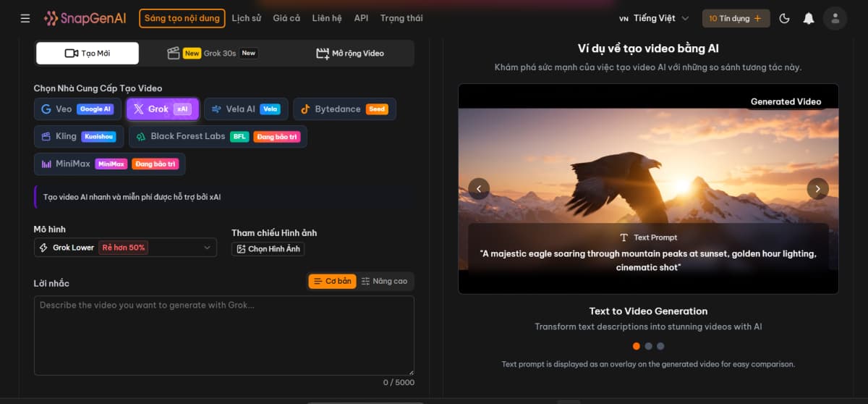Switch prompt mode to Nâng cao
The width and height of the screenshot is (868, 404).
click(384, 281)
